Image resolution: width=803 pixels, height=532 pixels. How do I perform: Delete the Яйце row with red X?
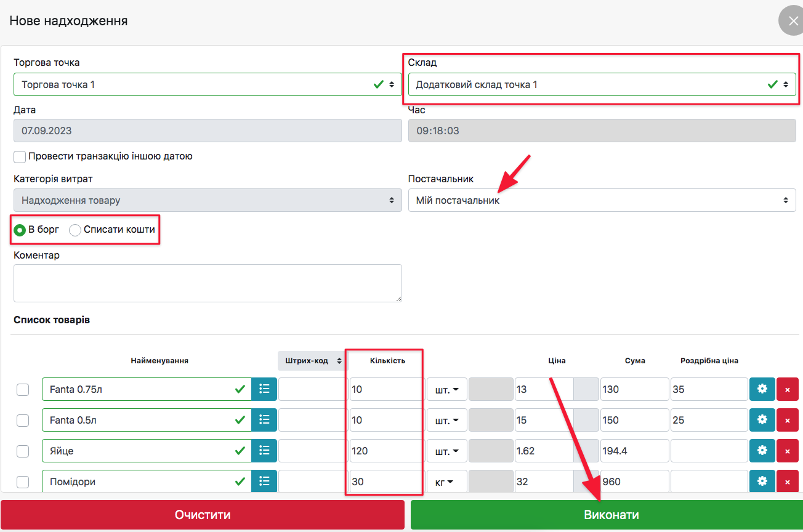(x=788, y=451)
